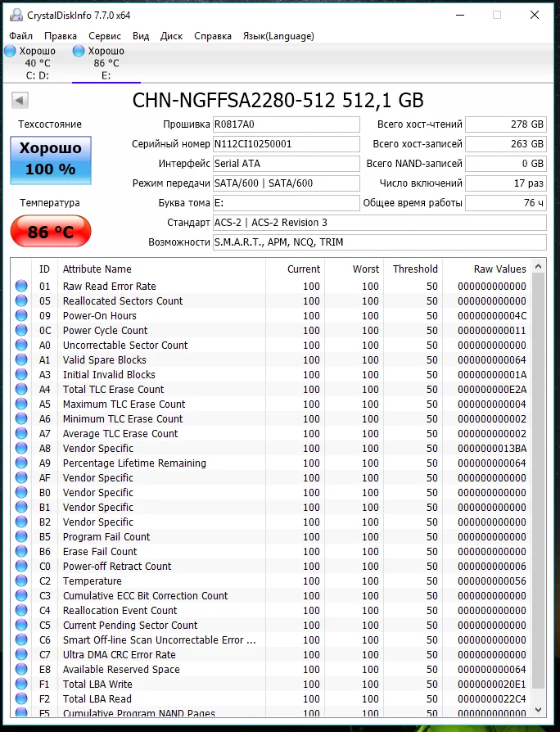Click the Буква тома field E:
560x732 pixels.
(286, 202)
